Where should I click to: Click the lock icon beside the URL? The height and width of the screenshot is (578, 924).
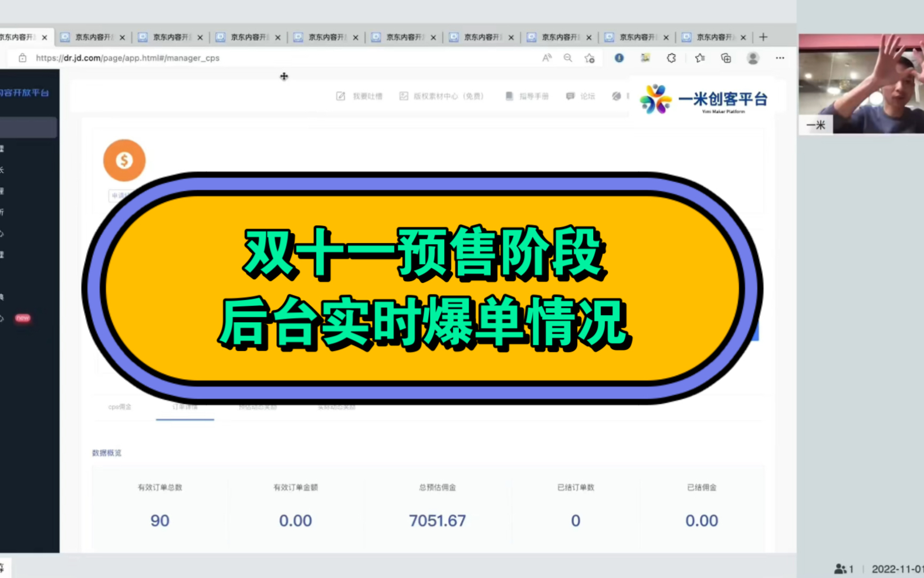22,58
